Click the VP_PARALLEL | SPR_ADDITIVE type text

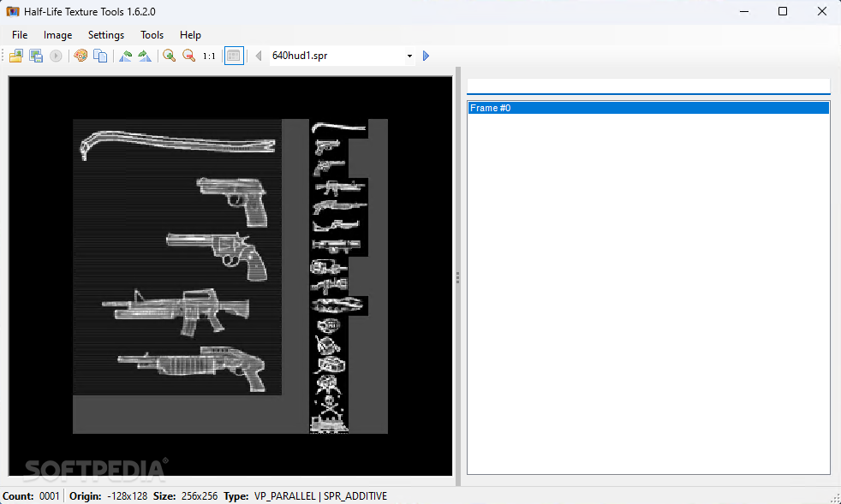(x=321, y=496)
